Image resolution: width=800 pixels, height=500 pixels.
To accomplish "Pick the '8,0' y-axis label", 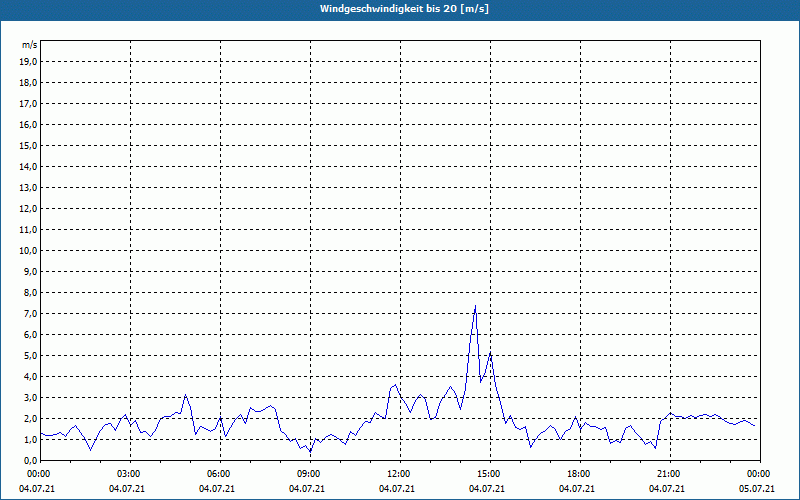I will click(31, 292).
